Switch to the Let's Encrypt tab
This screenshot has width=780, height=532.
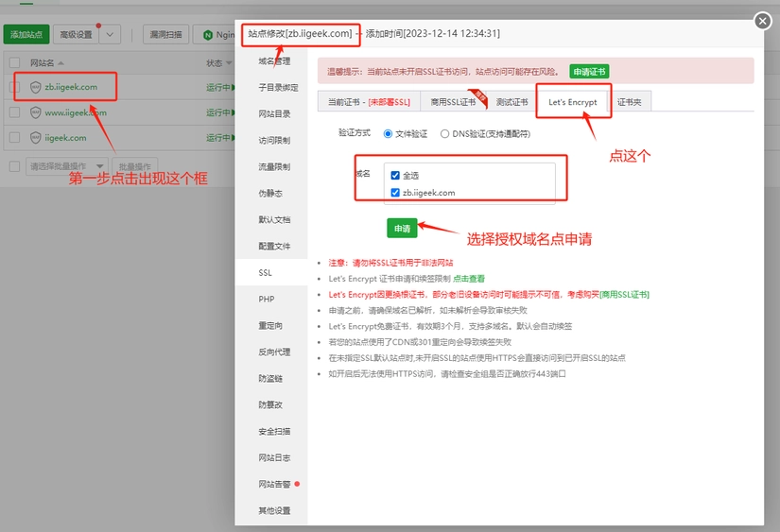click(572, 102)
